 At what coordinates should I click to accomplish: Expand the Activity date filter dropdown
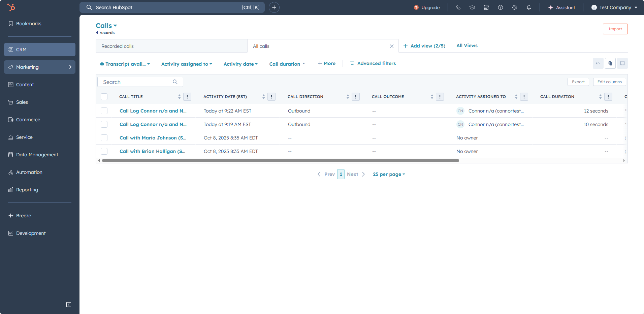(x=240, y=64)
